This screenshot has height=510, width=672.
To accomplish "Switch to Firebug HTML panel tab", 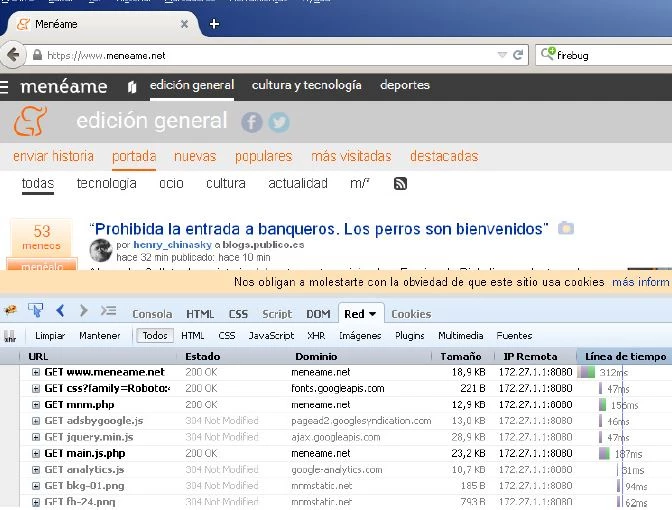I will click(200, 314).
